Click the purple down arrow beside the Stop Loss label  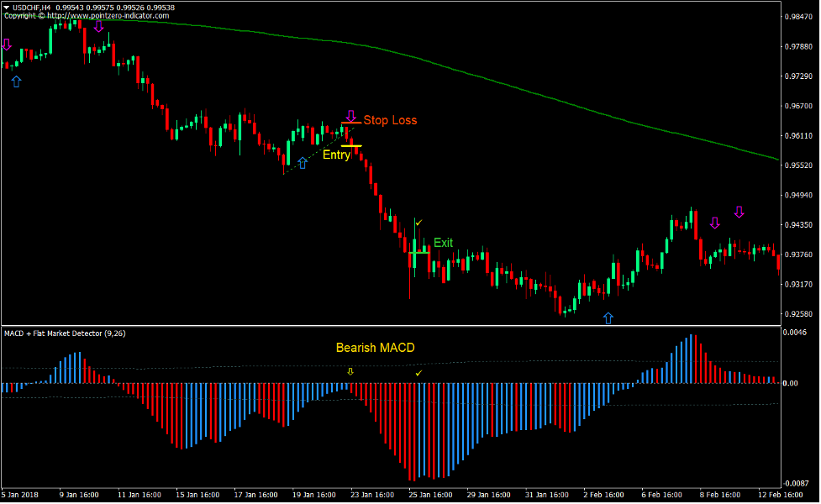point(350,115)
